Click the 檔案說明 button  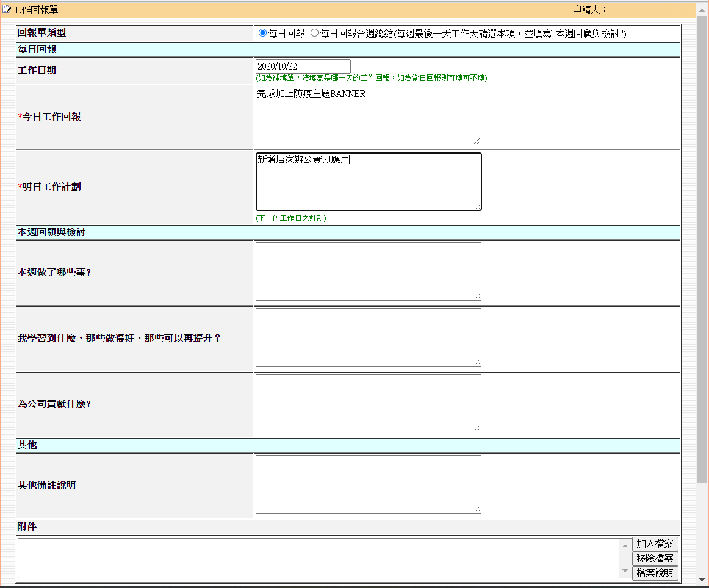tap(655, 573)
